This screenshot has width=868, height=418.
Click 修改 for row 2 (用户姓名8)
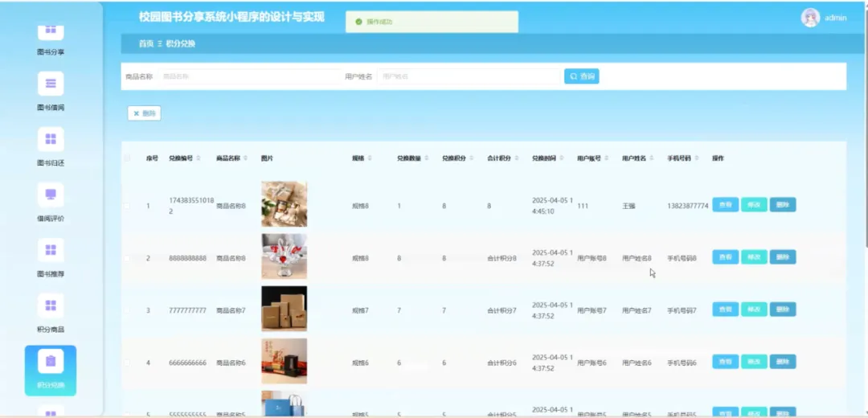(754, 257)
